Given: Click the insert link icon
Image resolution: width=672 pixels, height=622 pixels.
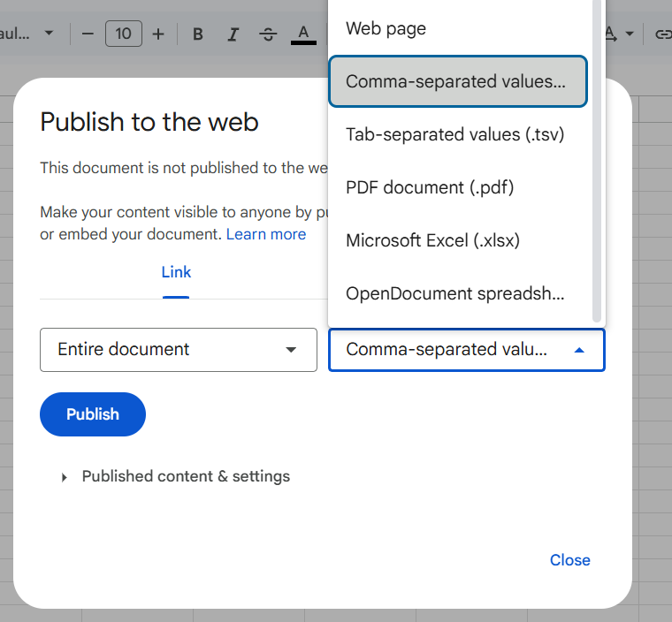Looking at the screenshot, I should click(661, 34).
